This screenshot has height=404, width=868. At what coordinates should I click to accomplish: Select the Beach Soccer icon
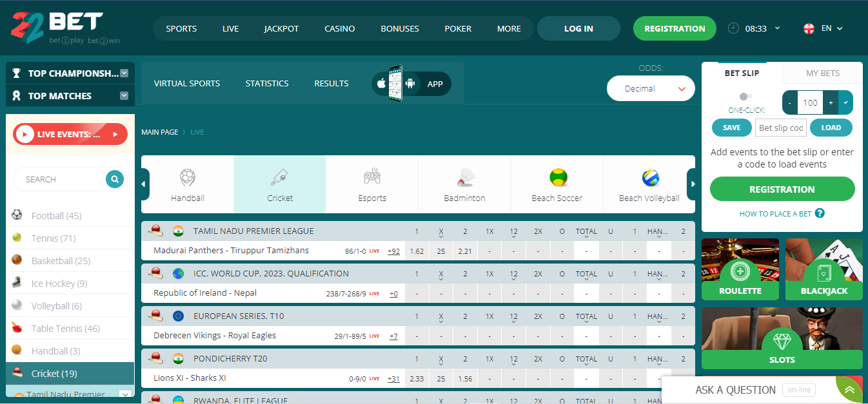coord(558,177)
